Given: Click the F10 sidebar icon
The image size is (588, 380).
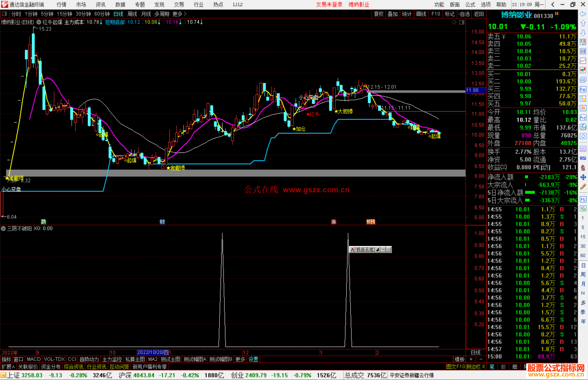Looking at the screenshot, I should click(x=583, y=90).
